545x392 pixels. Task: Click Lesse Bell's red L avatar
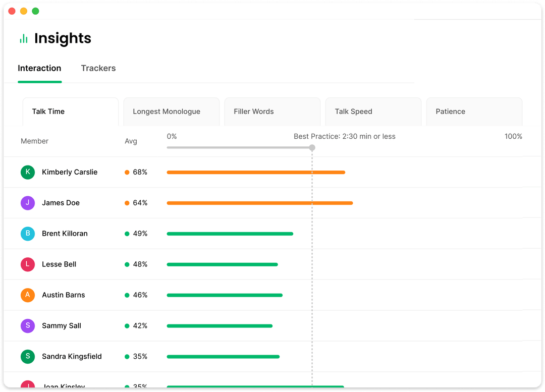28,264
